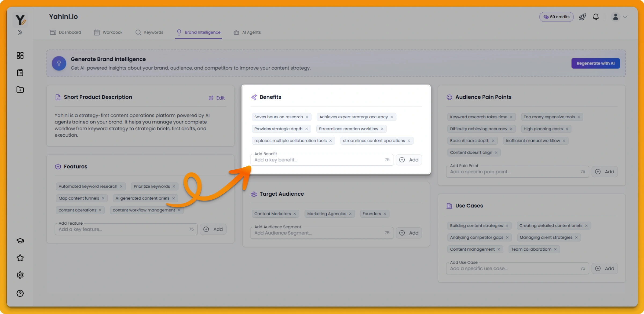Click the add-folder sidebar icon
This screenshot has width=644, height=314.
point(20,90)
